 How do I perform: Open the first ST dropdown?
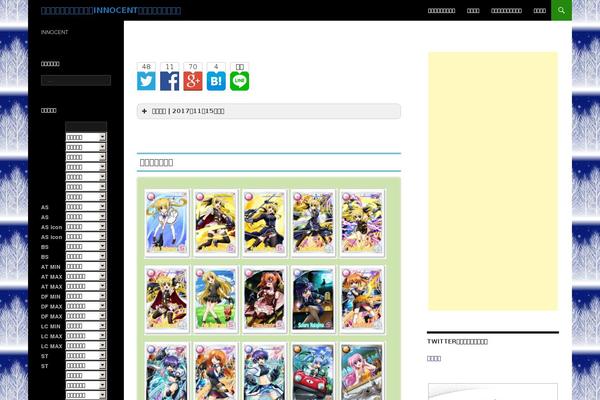click(86, 356)
